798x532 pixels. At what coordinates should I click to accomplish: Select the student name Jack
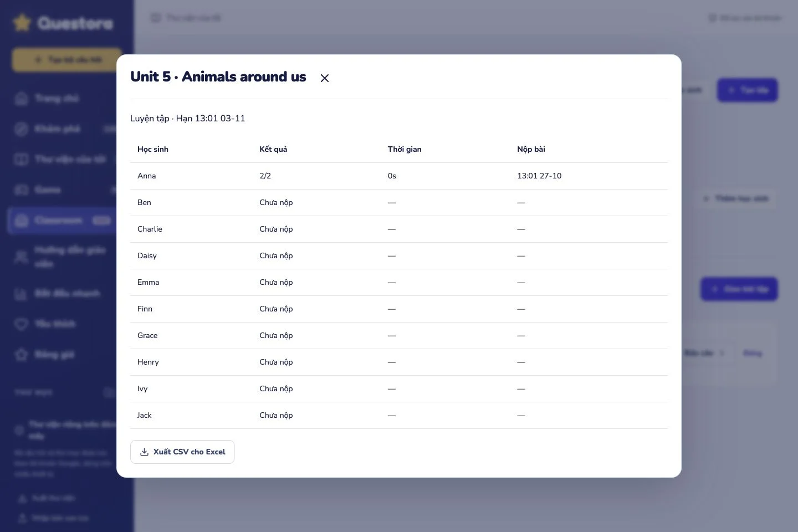[145, 416]
